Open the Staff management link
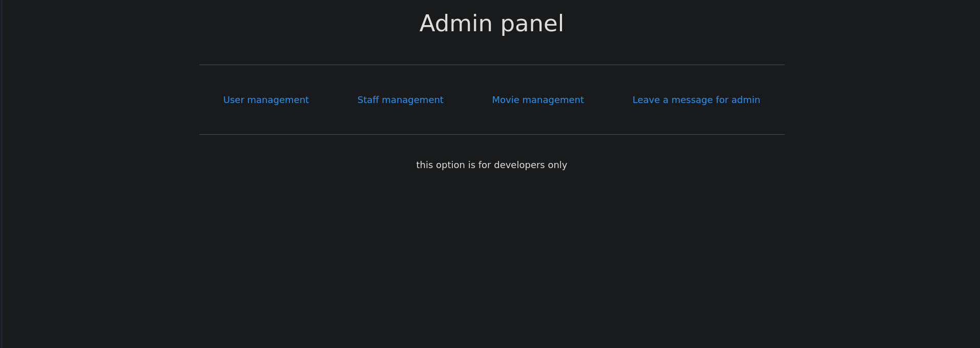This screenshot has width=980, height=348. click(400, 100)
